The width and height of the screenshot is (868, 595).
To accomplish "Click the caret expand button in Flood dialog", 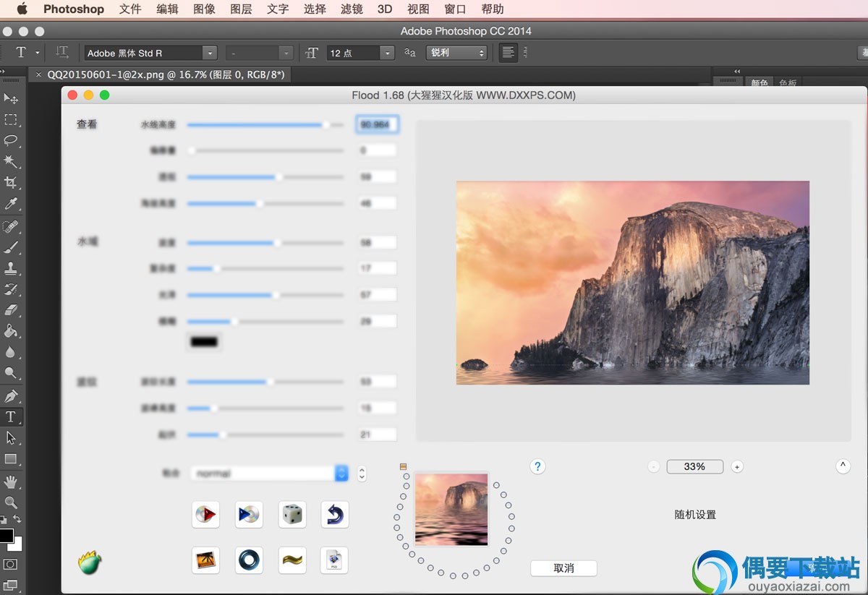I will (x=843, y=466).
